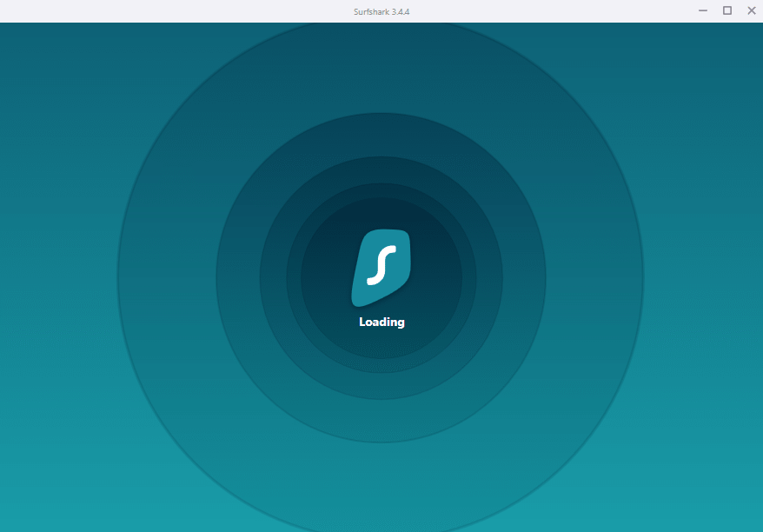Image resolution: width=763 pixels, height=532 pixels.
Task: Maximize the Surfshark window
Action: pos(727,10)
